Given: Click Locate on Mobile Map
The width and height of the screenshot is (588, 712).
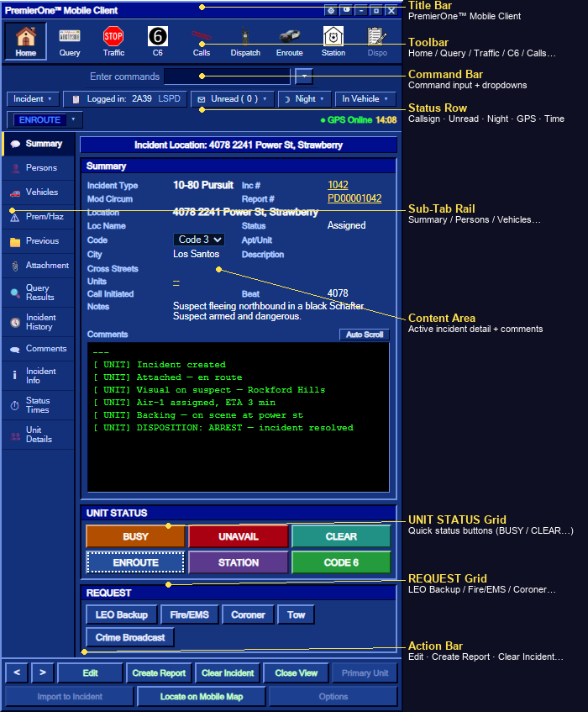Looking at the screenshot, I should (x=201, y=697).
